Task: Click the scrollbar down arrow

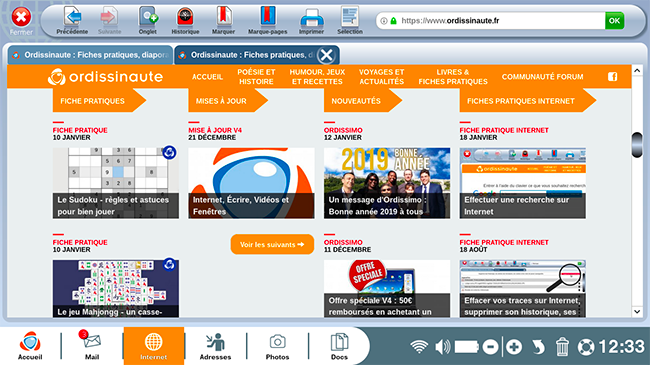Action: 637,311
